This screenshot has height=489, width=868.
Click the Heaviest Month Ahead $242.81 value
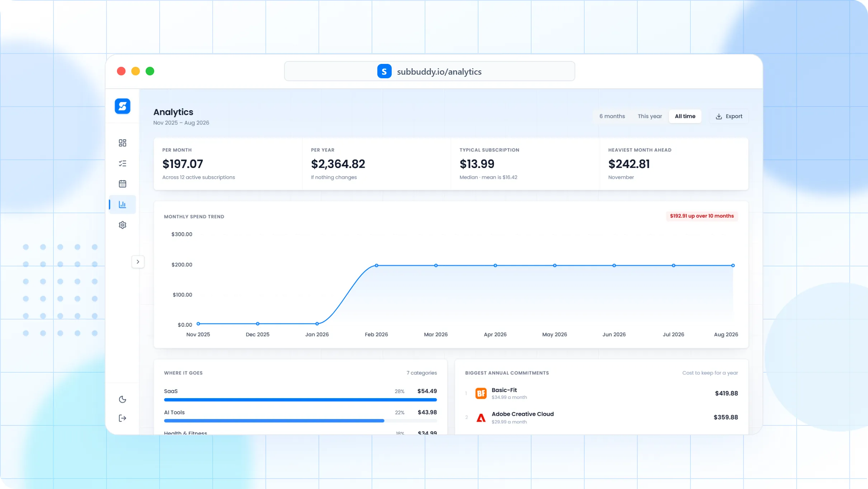coord(629,164)
